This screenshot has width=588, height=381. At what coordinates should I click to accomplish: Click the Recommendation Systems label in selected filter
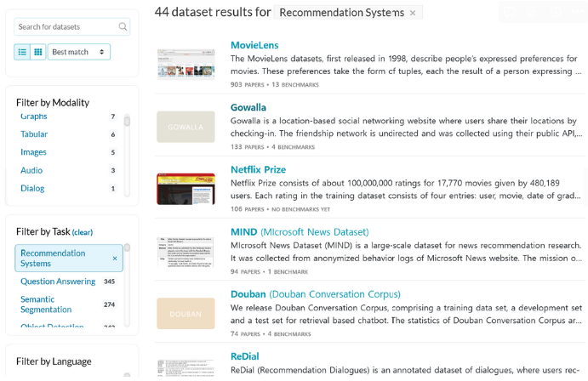click(x=53, y=259)
